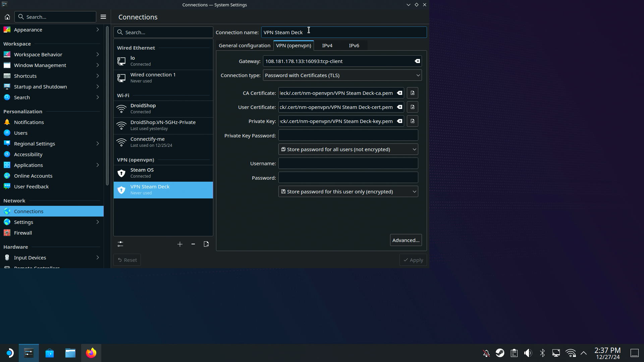The image size is (644, 362).
Task: Open Notifications settings in sidebar
Action: tap(52, 122)
